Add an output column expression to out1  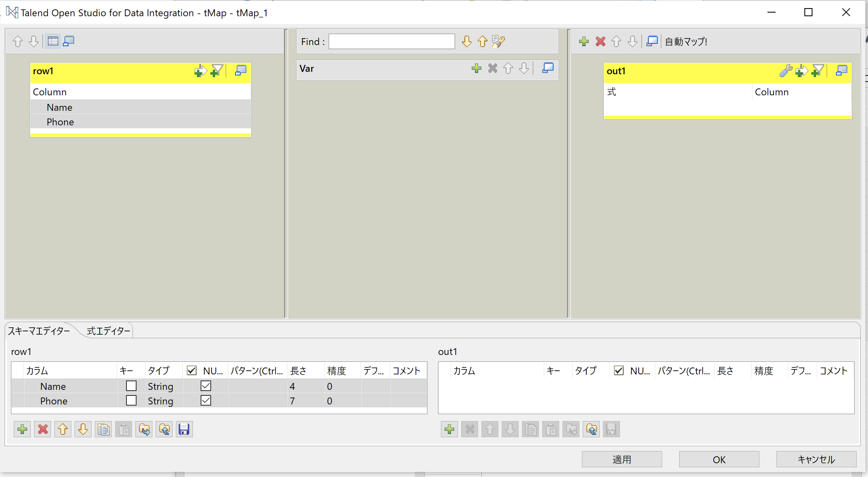(x=802, y=71)
